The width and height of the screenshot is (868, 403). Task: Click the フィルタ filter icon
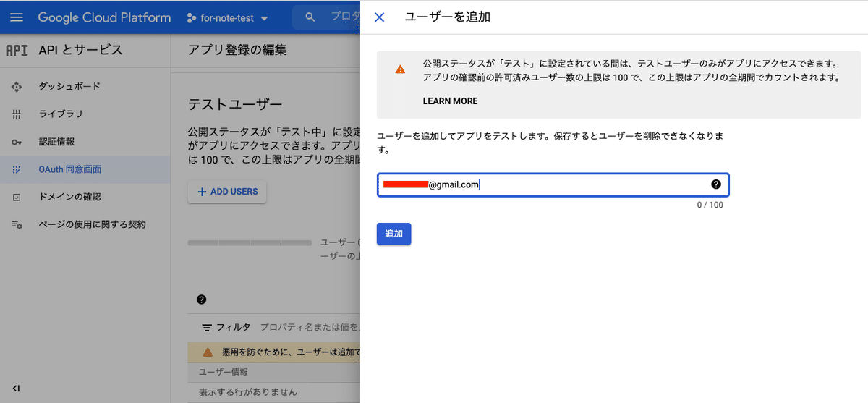click(x=207, y=327)
